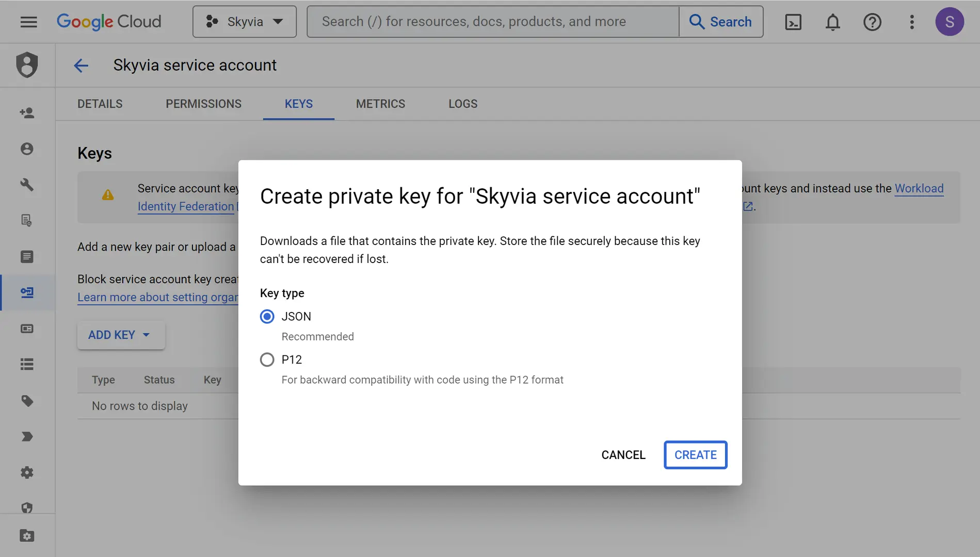Open the manage resources folder sidebar icon
The width and height of the screenshot is (980, 557).
coord(27,536)
